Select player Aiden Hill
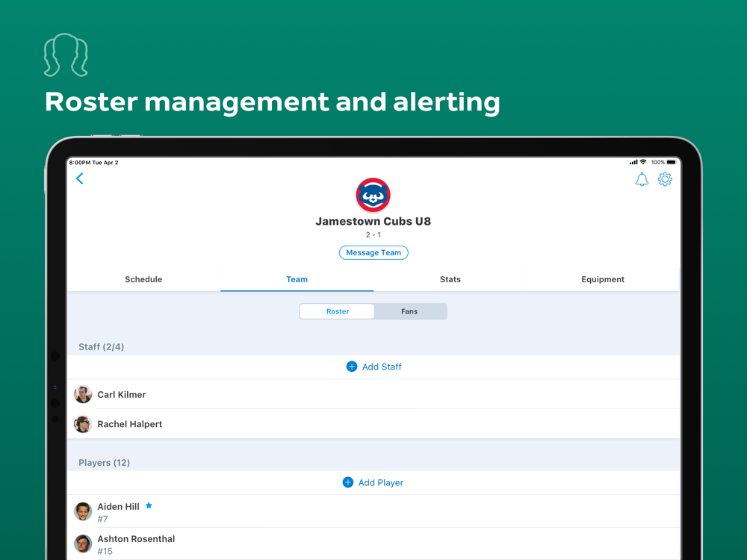This screenshot has height=560, width=747. click(373, 511)
